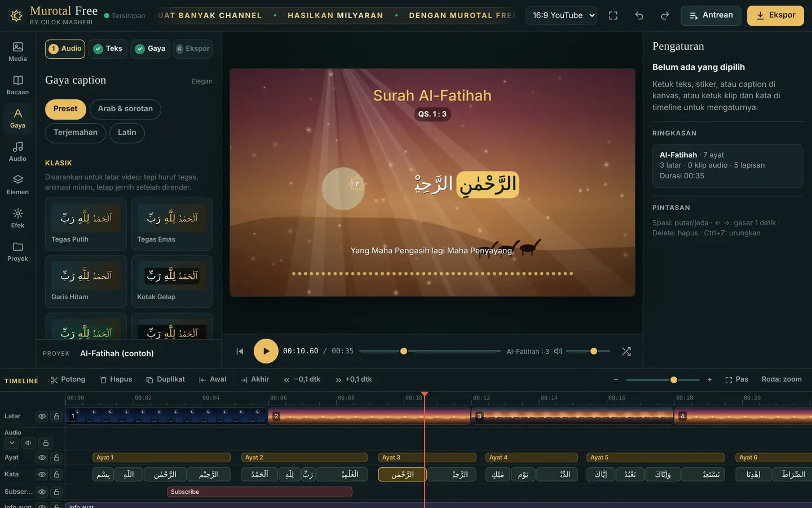Enter fullscreen preview mode
Screen dimensions: 812x508
pos(613,16)
